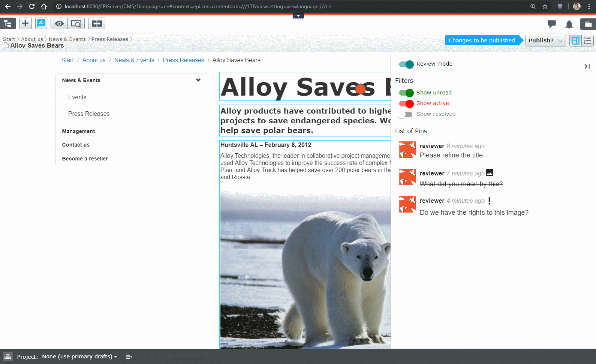Viewport: 596px width, 364px height.
Task: Open 'What did you mean by this?' pin
Action: pos(461,184)
